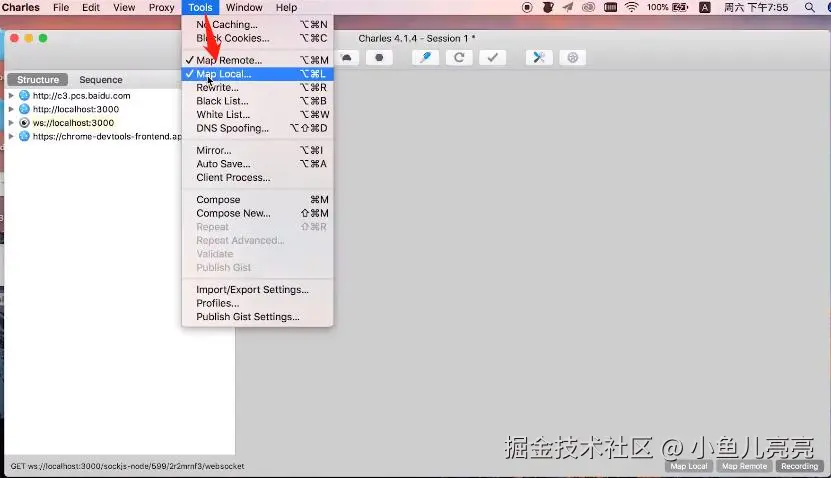Expand the ws://localhost:3000 tree node

pos(11,122)
